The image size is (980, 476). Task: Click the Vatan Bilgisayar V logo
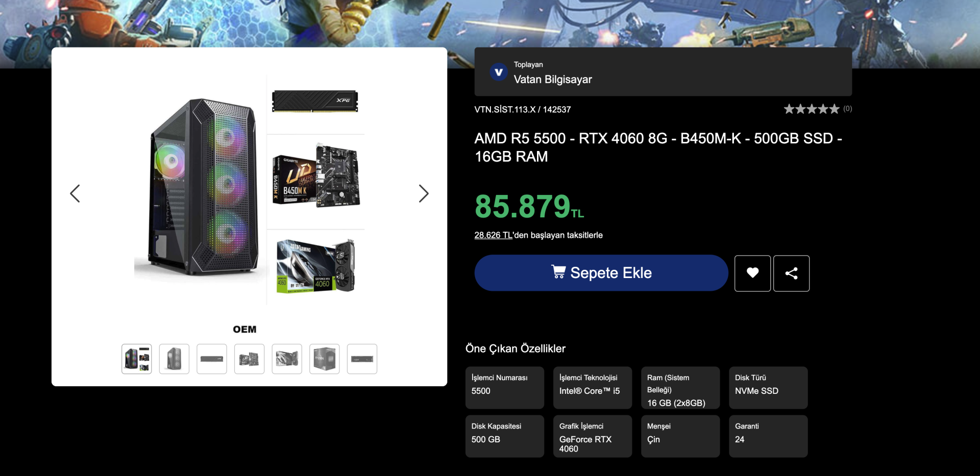[499, 72]
